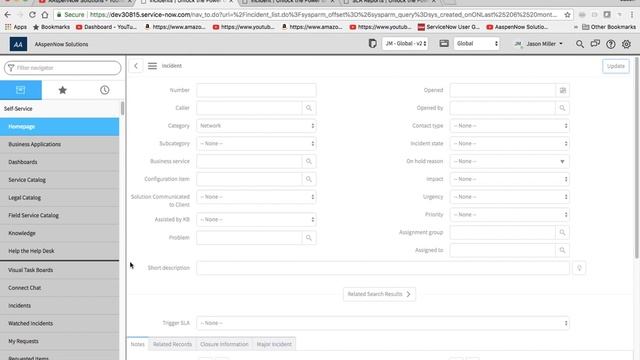
Task: Open the help question mark icon
Action: [x=611, y=44]
